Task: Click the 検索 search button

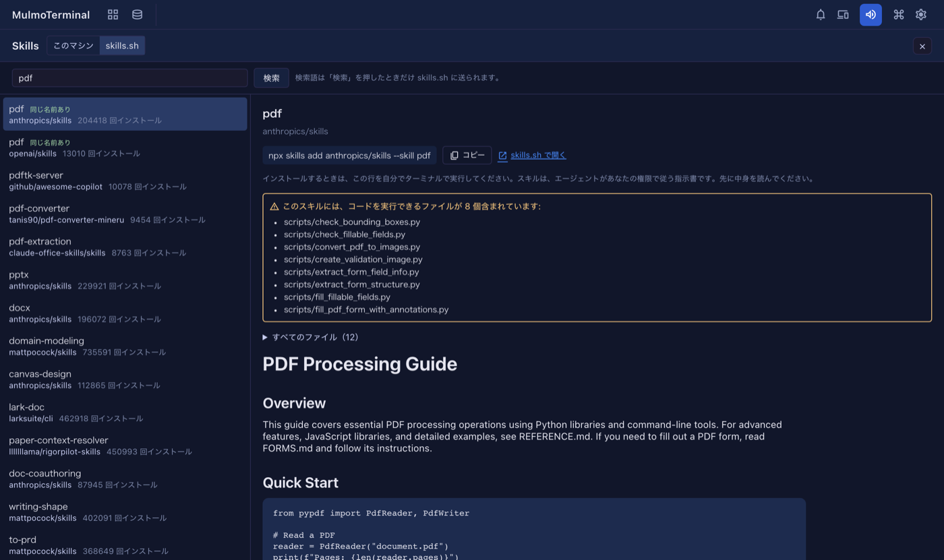Action: coord(272,78)
